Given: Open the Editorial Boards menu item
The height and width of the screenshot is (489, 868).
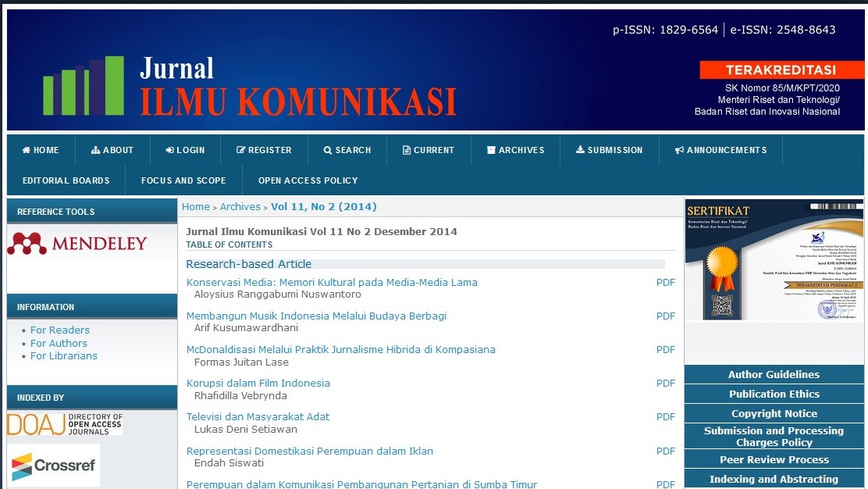Looking at the screenshot, I should pyautogui.click(x=66, y=180).
